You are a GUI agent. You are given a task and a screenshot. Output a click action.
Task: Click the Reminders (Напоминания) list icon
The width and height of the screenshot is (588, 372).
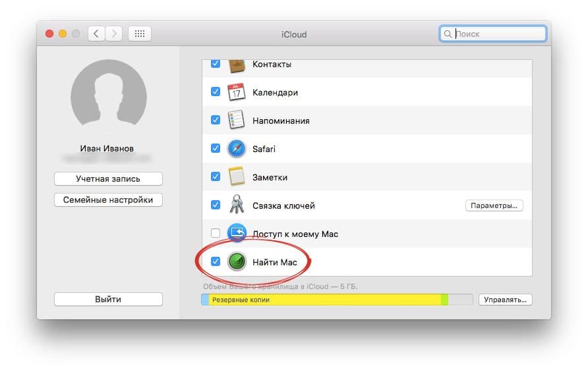coord(236,120)
